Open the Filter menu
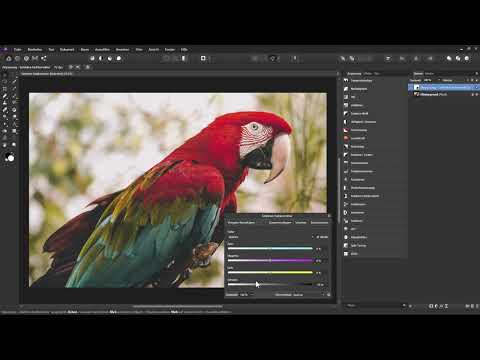Screen dimensions: 480x360 tap(139, 50)
